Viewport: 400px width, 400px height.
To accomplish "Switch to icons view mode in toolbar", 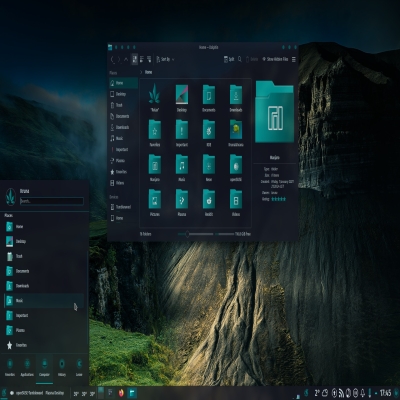I will pos(135,59).
